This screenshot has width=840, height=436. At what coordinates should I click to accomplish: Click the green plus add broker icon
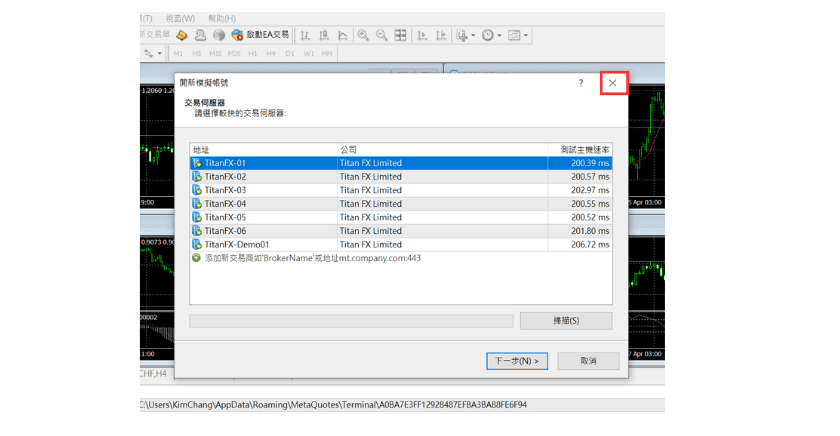(x=197, y=258)
